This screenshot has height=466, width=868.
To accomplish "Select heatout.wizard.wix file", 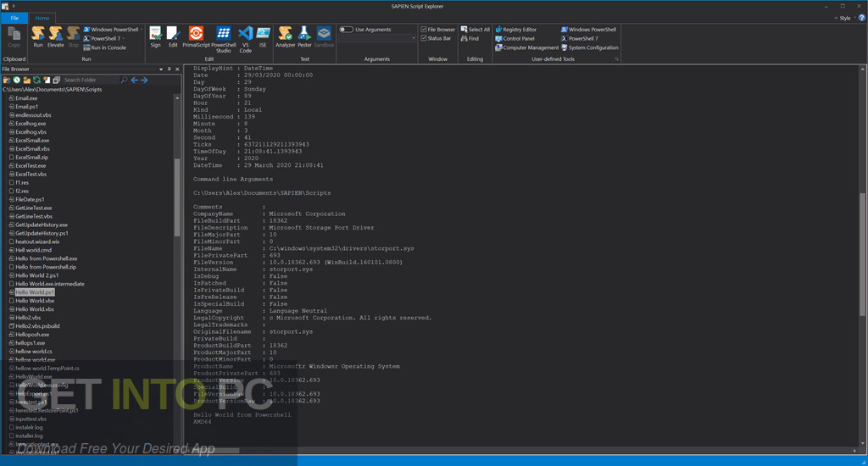I will 37,241.
